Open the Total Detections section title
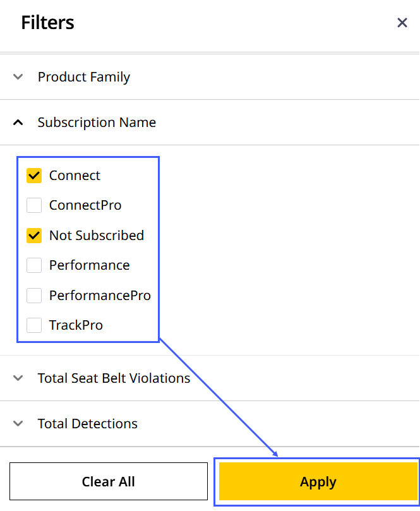The width and height of the screenshot is (420, 511). pos(87,424)
